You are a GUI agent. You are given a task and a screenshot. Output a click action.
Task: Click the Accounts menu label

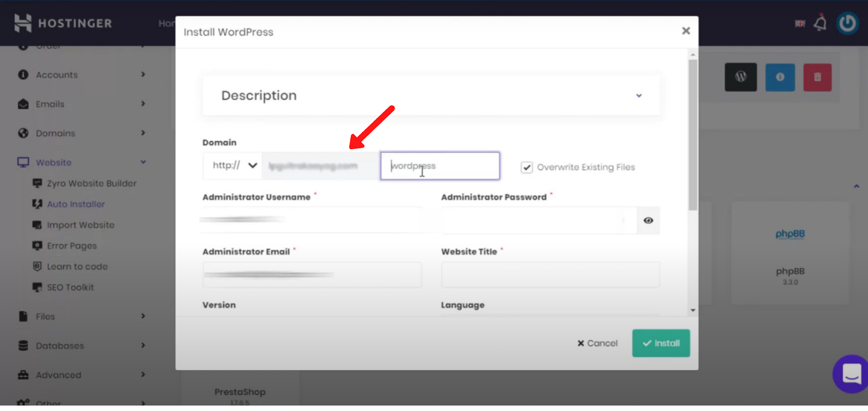[x=57, y=75]
